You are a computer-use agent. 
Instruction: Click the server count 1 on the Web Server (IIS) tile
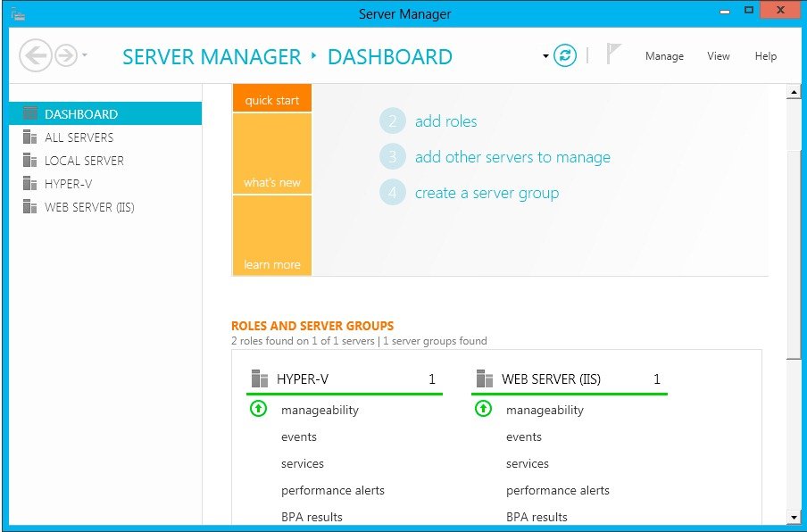tap(657, 379)
